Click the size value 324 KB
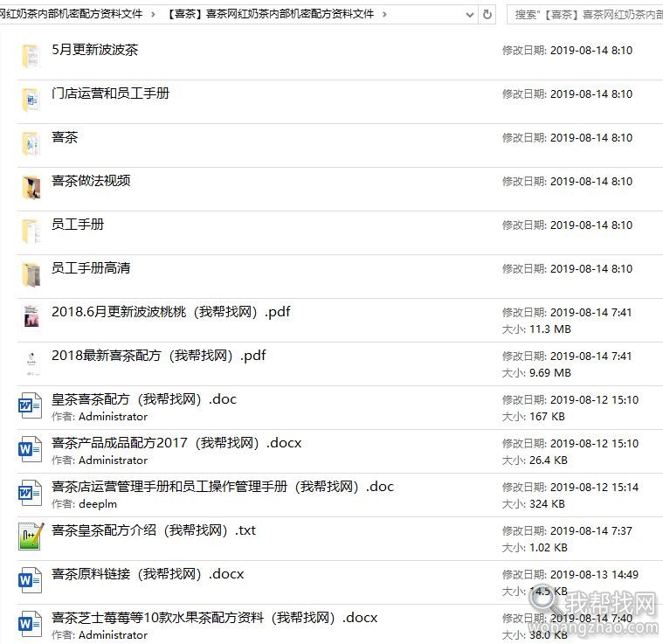The height and width of the screenshot is (644, 663). coord(547,504)
